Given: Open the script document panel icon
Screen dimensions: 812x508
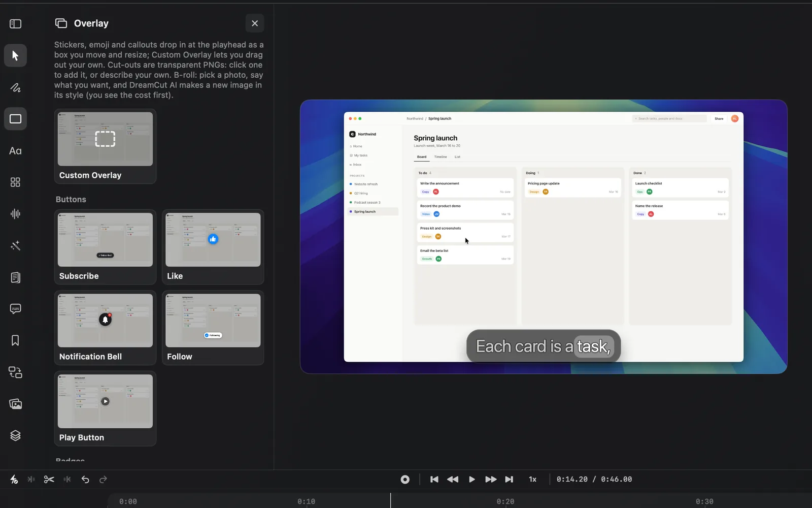Looking at the screenshot, I should pos(15,277).
